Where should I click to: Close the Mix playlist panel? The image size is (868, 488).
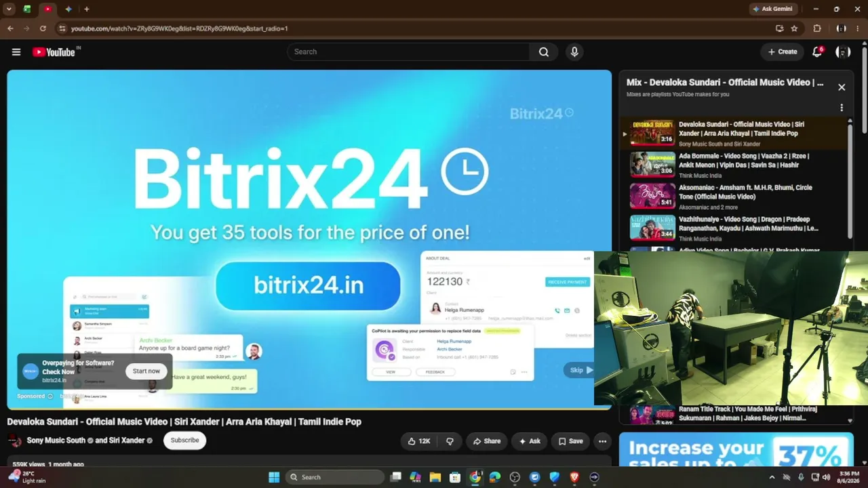(842, 87)
